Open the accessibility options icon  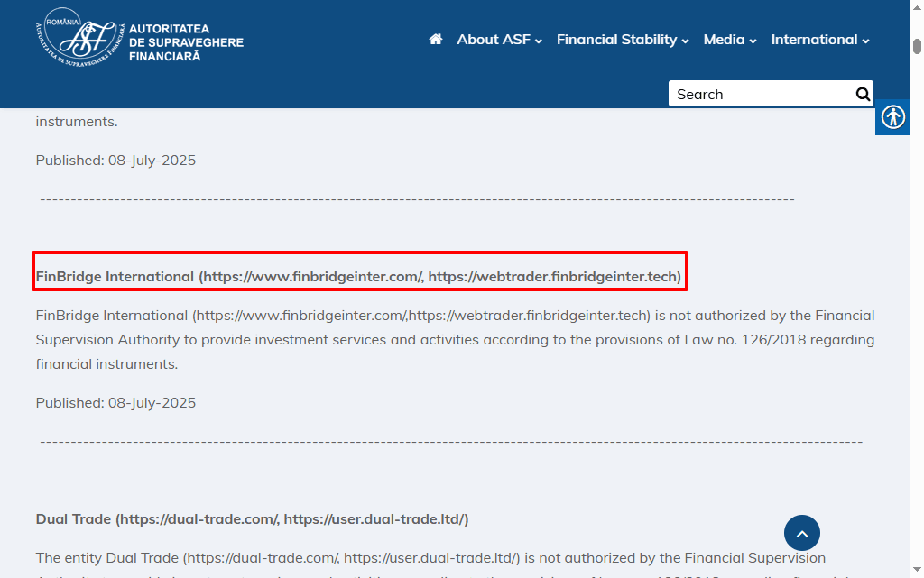point(893,117)
